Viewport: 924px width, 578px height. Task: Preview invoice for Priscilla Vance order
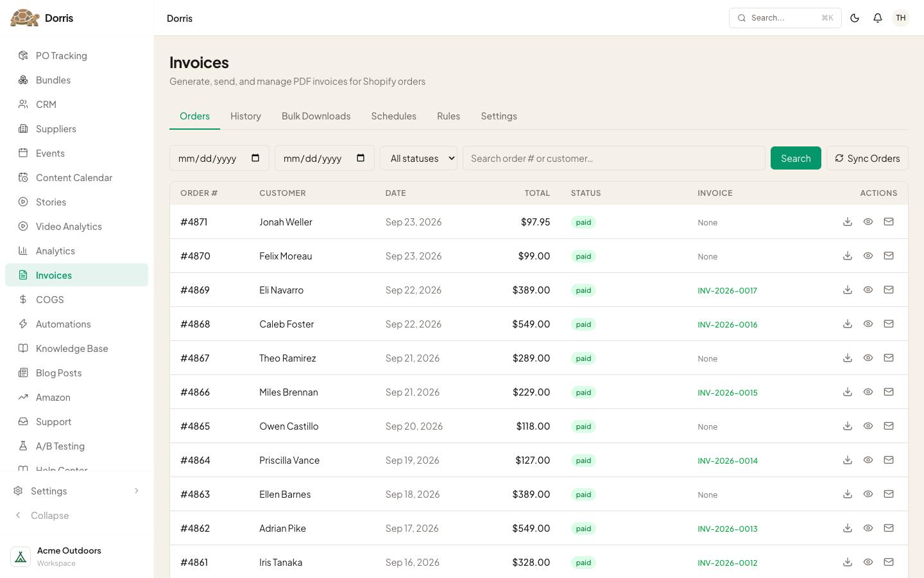[x=868, y=460]
